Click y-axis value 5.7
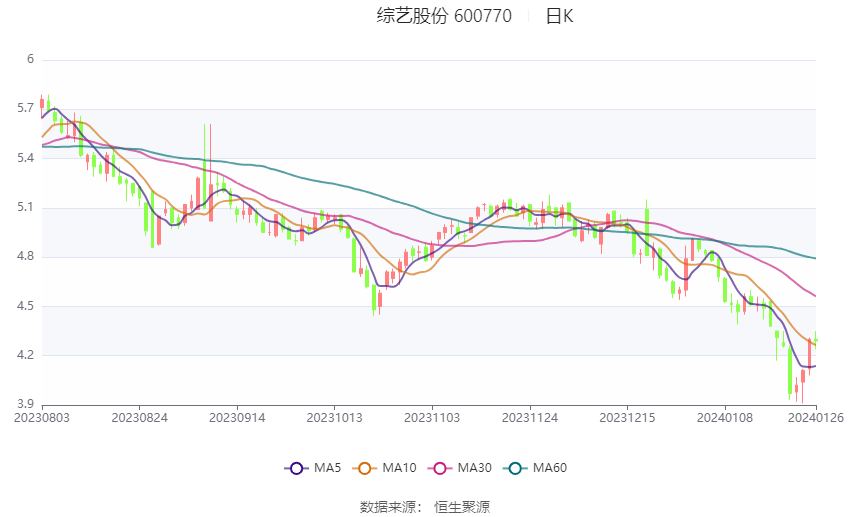This screenshot has height=517, width=850. pyautogui.click(x=25, y=108)
